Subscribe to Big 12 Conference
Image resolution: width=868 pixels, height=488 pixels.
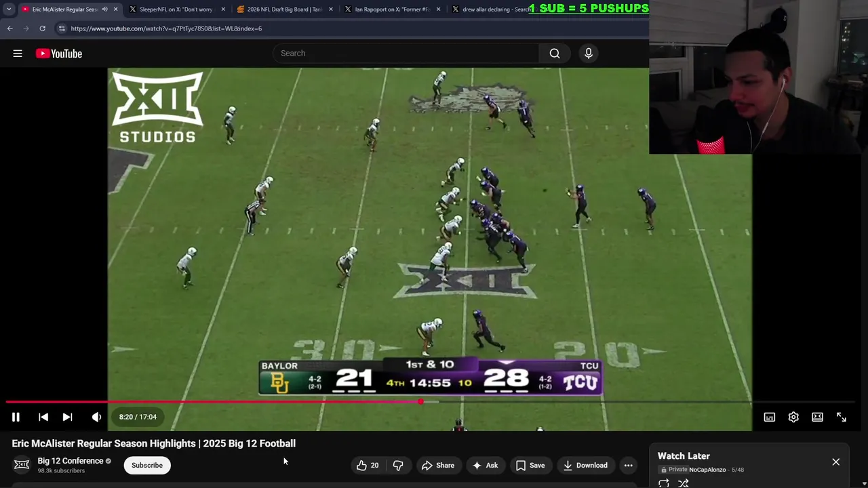coord(147,465)
